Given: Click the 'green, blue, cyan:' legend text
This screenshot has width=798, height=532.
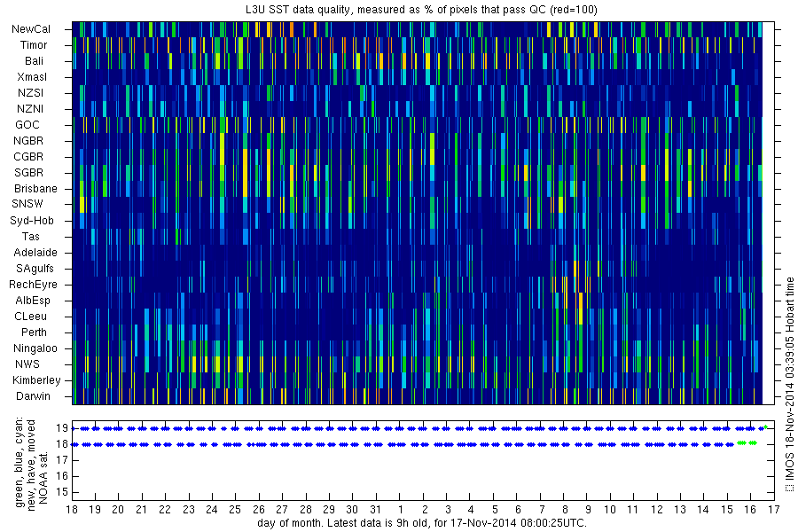Looking at the screenshot, I should pos(20,463).
